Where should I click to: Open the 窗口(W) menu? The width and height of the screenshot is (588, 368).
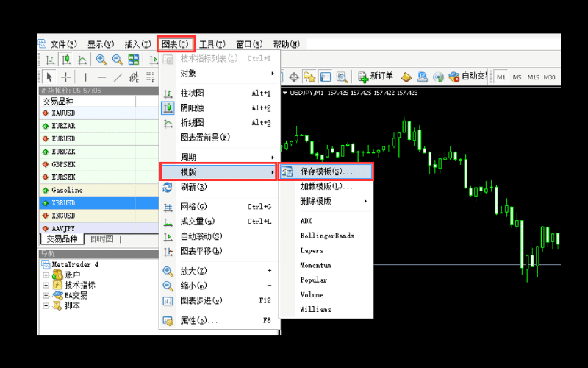point(249,44)
